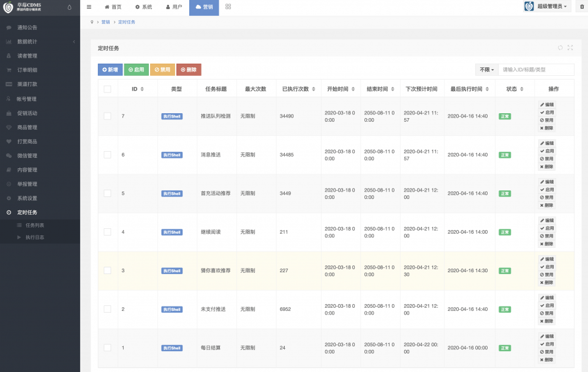Open the grid apps icon in top navigation
588x372 pixels.
point(228,7)
